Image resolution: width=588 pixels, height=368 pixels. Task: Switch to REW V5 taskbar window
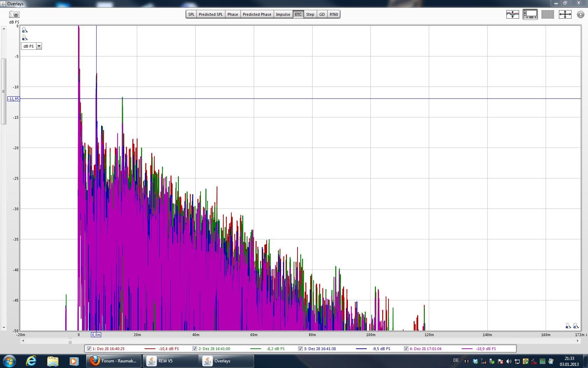[170, 361]
